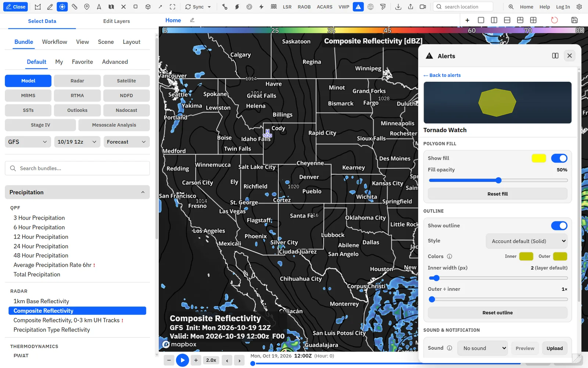Switch to the Favorite tab
This screenshot has width=588, height=368.
tap(82, 62)
